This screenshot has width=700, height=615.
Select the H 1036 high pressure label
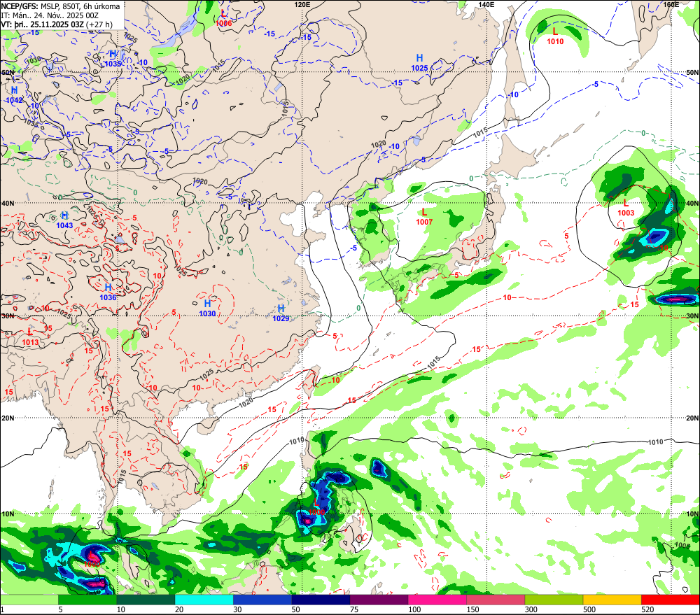[108, 292]
